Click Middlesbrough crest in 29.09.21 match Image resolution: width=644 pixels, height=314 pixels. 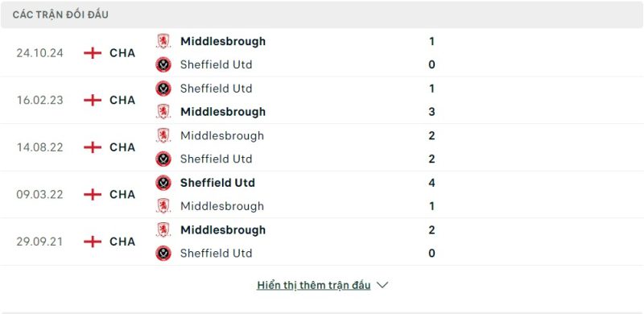coord(163,229)
